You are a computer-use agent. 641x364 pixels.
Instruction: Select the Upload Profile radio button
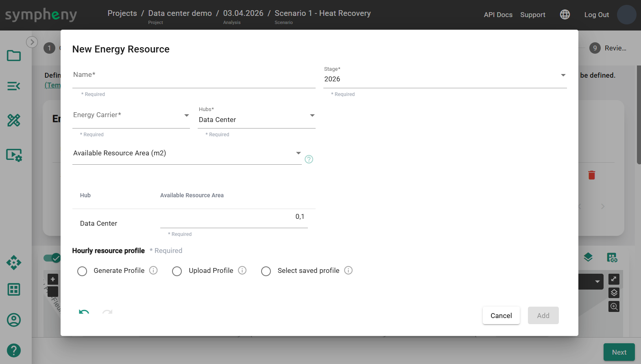tap(177, 271)
